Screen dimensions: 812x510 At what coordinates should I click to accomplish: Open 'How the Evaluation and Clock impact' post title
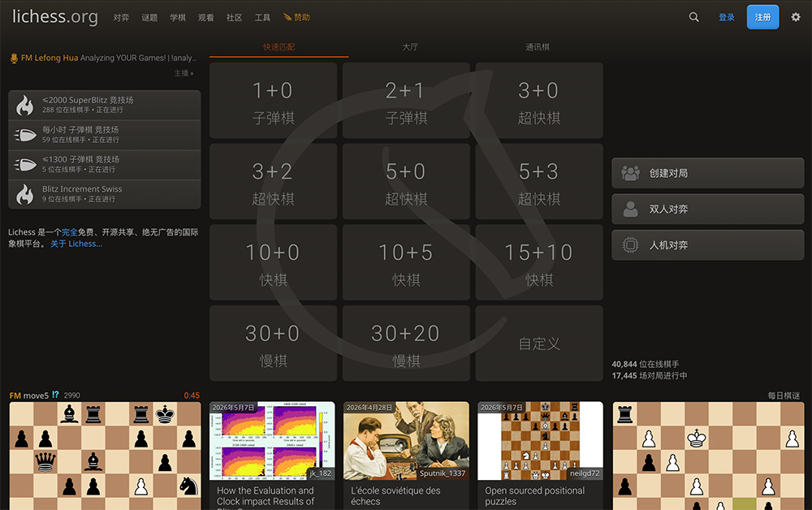[266, 496]
